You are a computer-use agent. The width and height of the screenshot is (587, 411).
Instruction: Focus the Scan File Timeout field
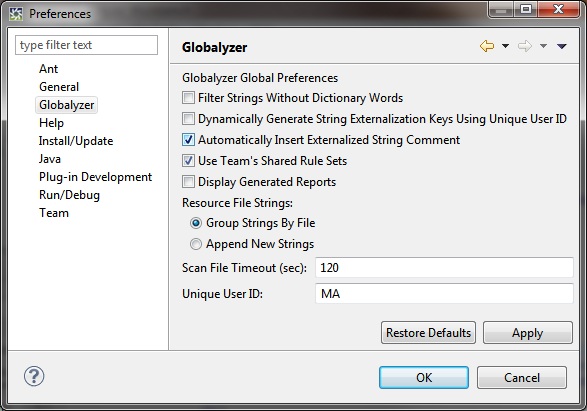point(444,267)
